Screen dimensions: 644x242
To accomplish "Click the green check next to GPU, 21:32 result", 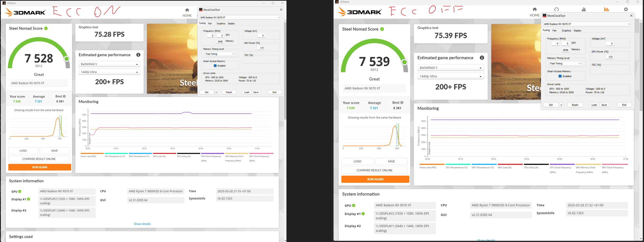I will [354, 205].
